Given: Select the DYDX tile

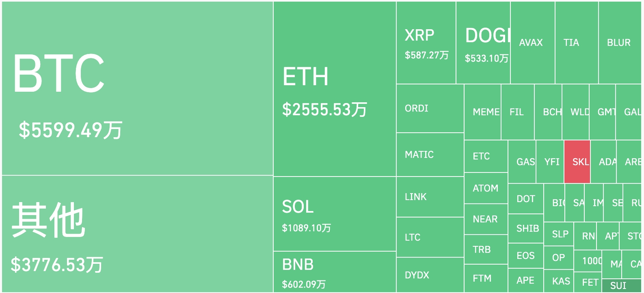Looking at the screenshot, I should 430,275.
